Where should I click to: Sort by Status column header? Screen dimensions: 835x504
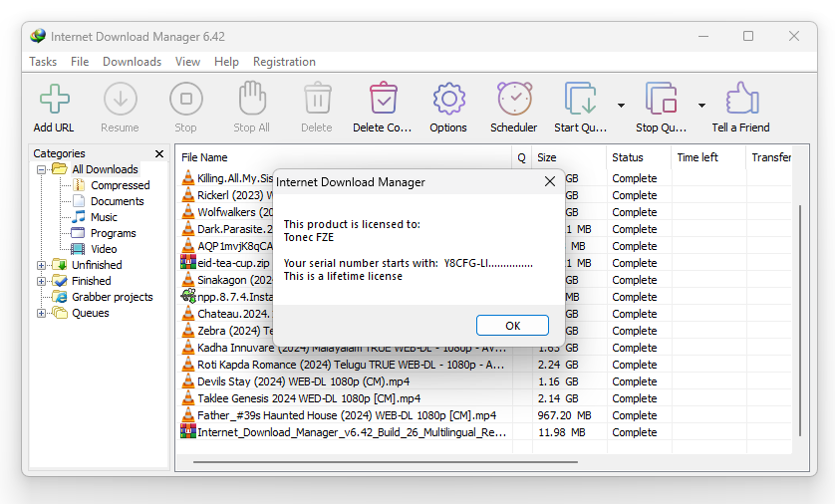pos(639,157)
